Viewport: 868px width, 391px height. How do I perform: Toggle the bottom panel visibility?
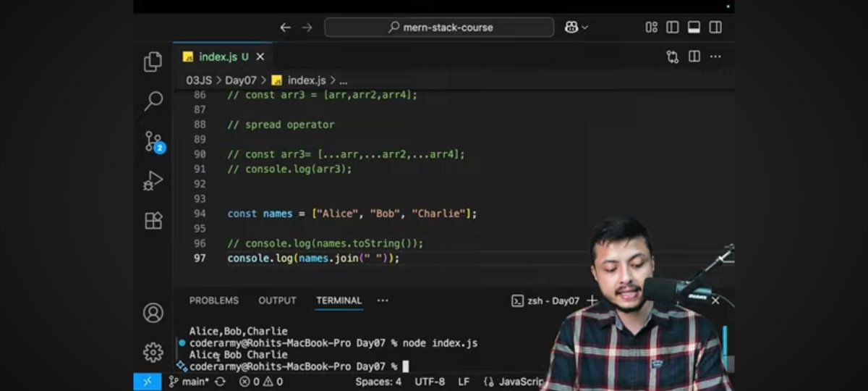(694, 28)
